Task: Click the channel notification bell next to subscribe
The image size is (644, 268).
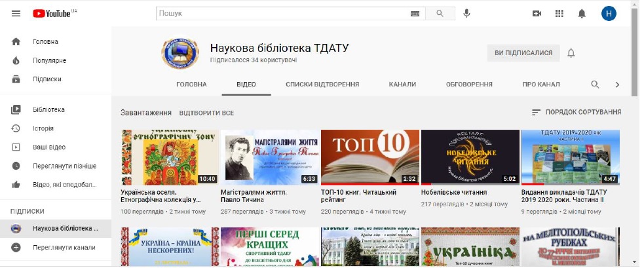Action: (x=571, y=53)
